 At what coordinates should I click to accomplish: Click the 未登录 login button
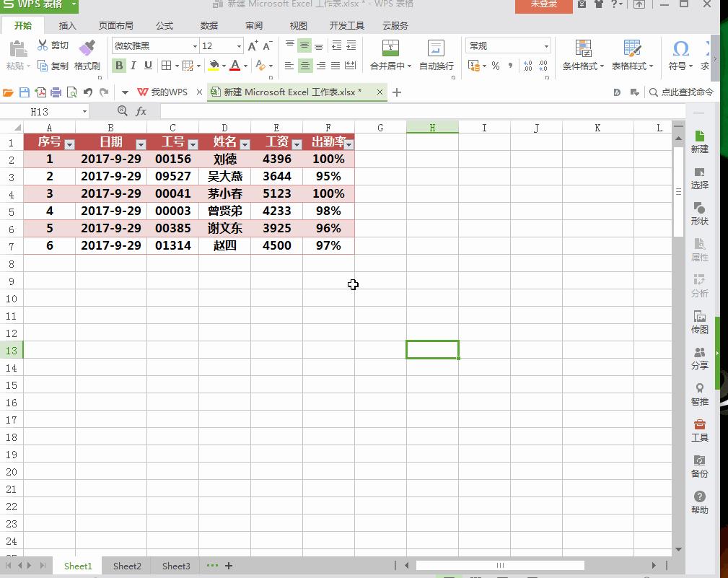point(543,4)
